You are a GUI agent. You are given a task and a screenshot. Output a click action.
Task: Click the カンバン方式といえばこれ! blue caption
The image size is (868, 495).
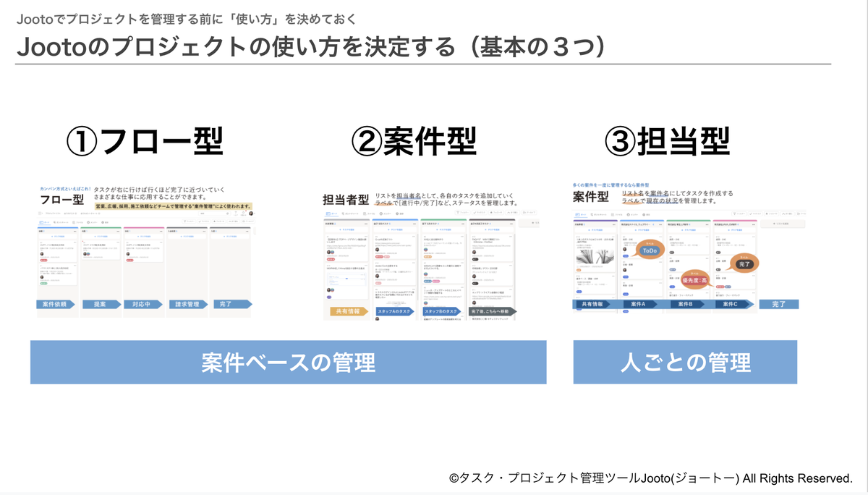[x=66, y=188]
